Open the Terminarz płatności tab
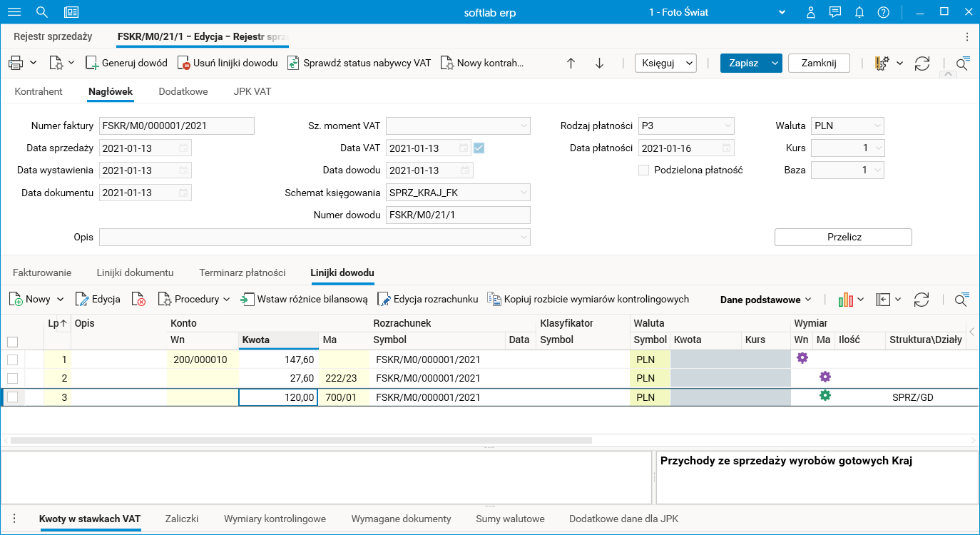980x535 pixels. pyautogui.click(x=243, y=272)
